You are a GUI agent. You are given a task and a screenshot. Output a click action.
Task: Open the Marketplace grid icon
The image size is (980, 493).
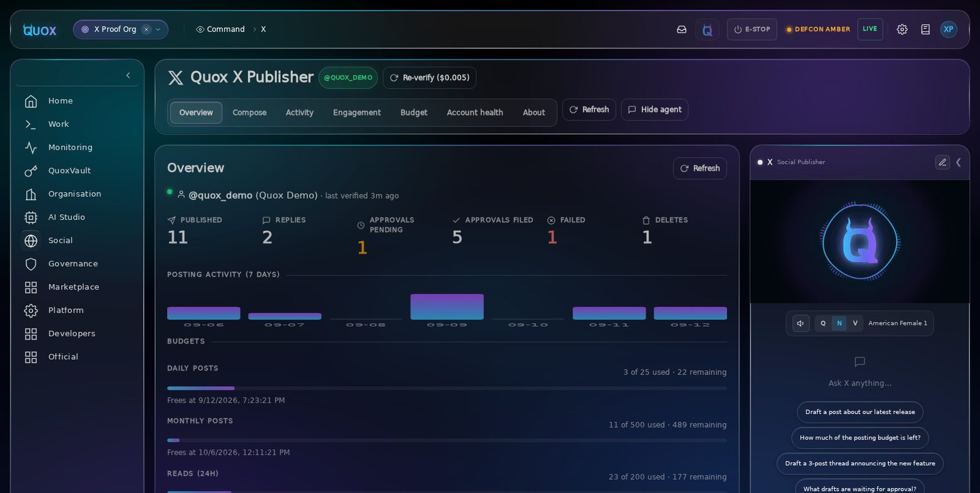tap(31, 287)
